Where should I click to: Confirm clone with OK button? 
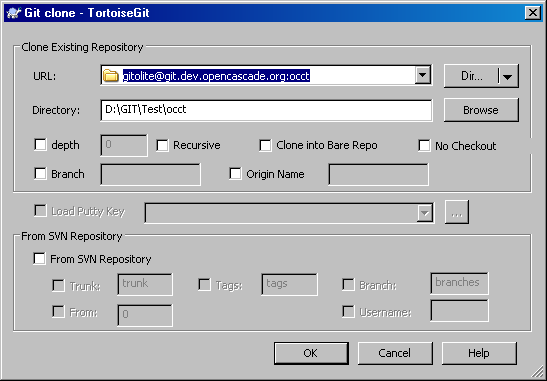311,353
